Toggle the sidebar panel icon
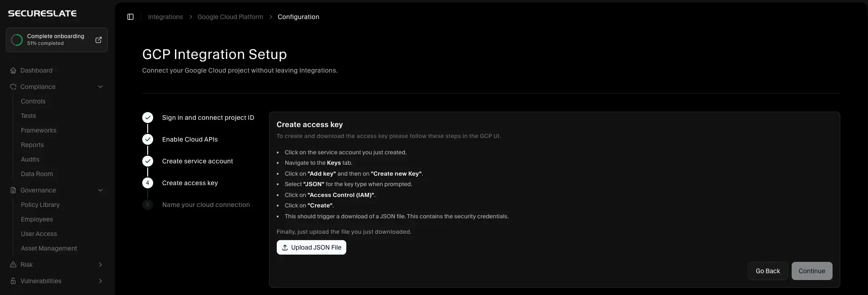 (130, 17)
